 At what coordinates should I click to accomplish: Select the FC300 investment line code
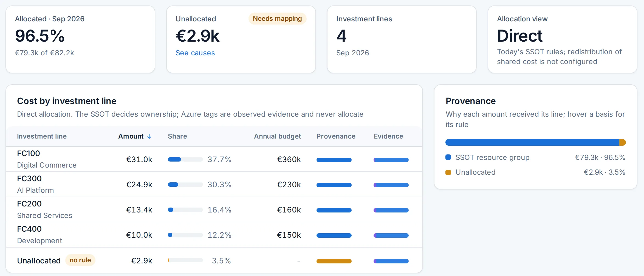[x=29, y=179]
